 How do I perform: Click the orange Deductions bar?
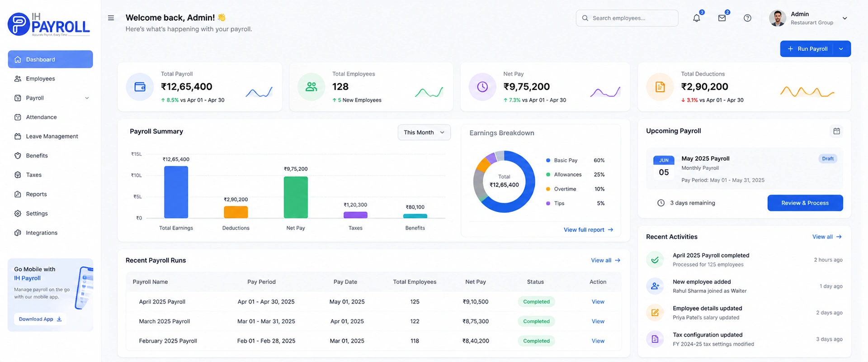(x=236, y=212)
